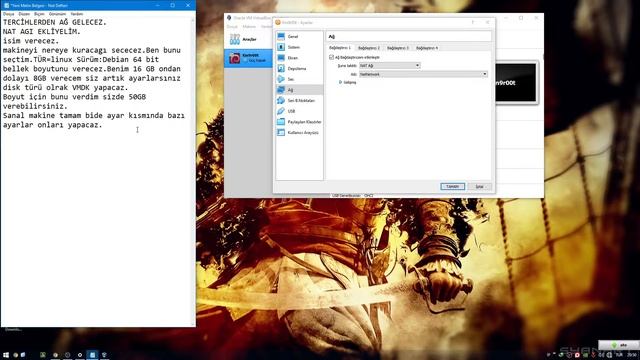640x360 pixels.
Task: Click the 'TERCİHLERDEN AĞ GELECEZ.' line in Notepad
Action: pyautogui.click(x=55, y=22)
